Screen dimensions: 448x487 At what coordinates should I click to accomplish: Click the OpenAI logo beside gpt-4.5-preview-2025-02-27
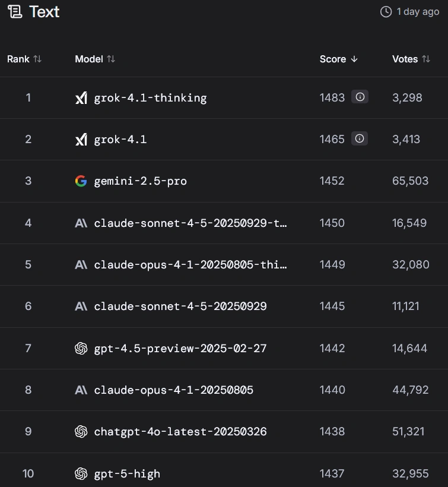click(81, 349)
